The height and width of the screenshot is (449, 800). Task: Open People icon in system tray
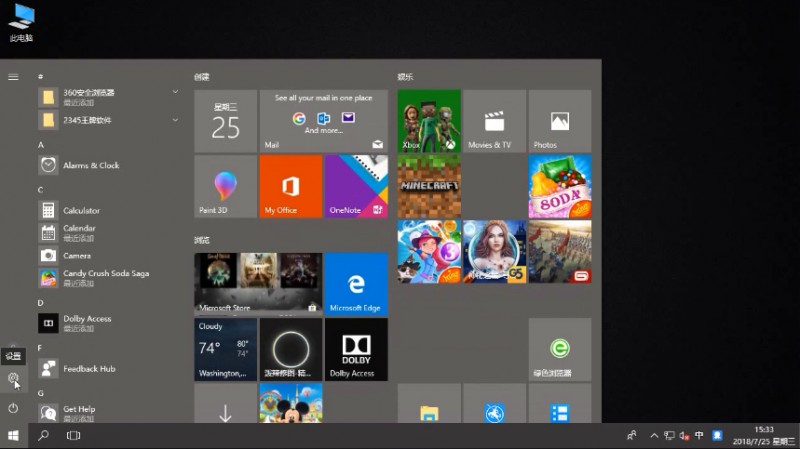click(631, 436)
